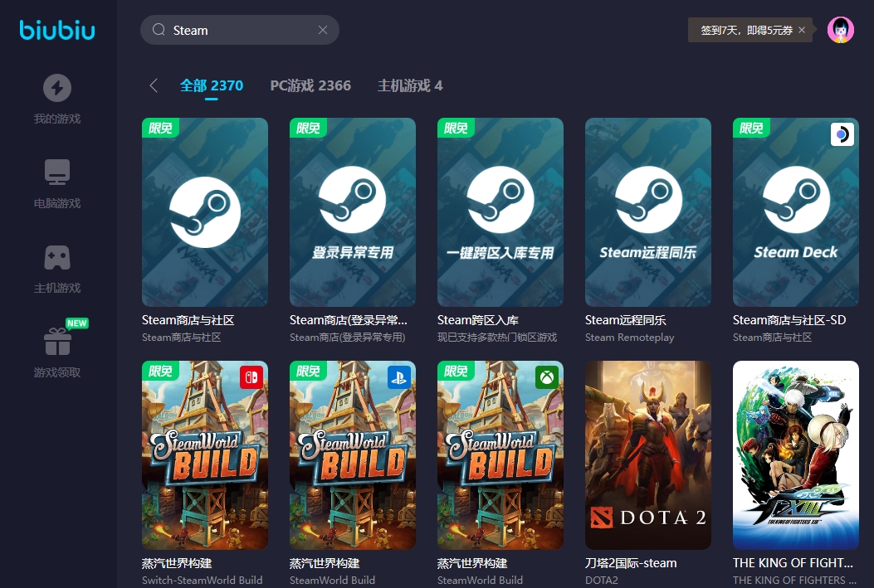Open the Steam远程同乐 remote play card
This screenshot has width=874, height=588.
[648, 212]
